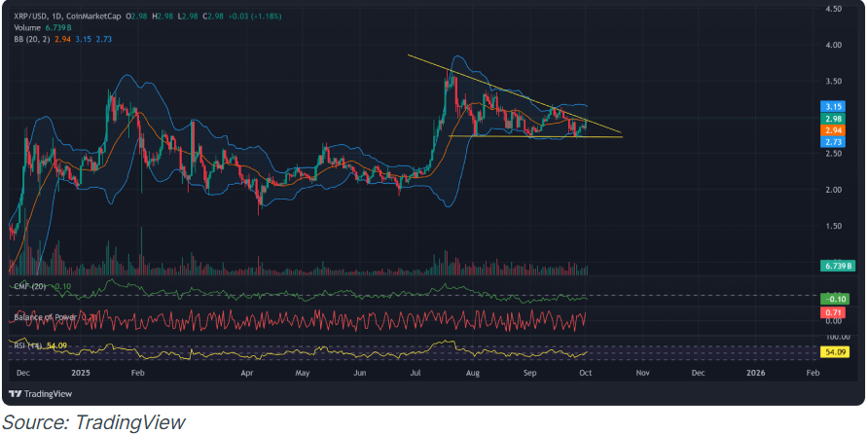Select the Balance of Power indicator label
868x434 pixels.
click(47, 316)
